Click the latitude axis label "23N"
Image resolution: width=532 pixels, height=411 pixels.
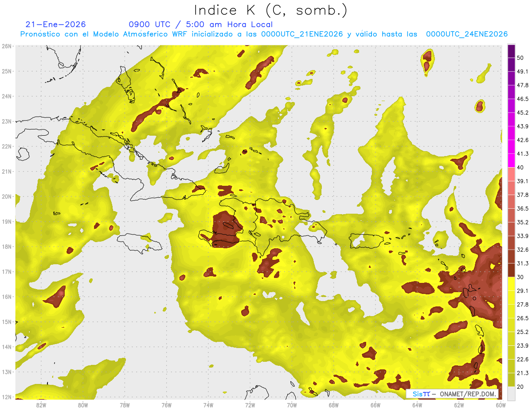pyautogui.click(x=7, y=121)
